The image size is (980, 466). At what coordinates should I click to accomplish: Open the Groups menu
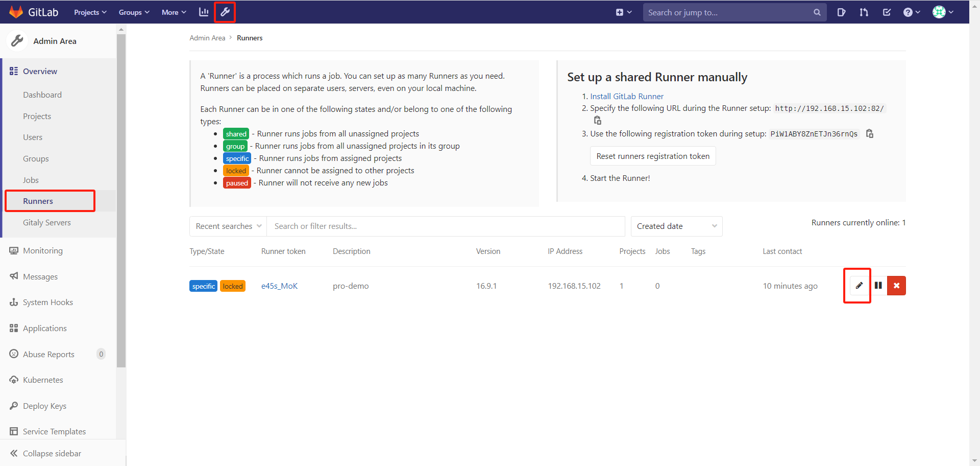point(133,12)
